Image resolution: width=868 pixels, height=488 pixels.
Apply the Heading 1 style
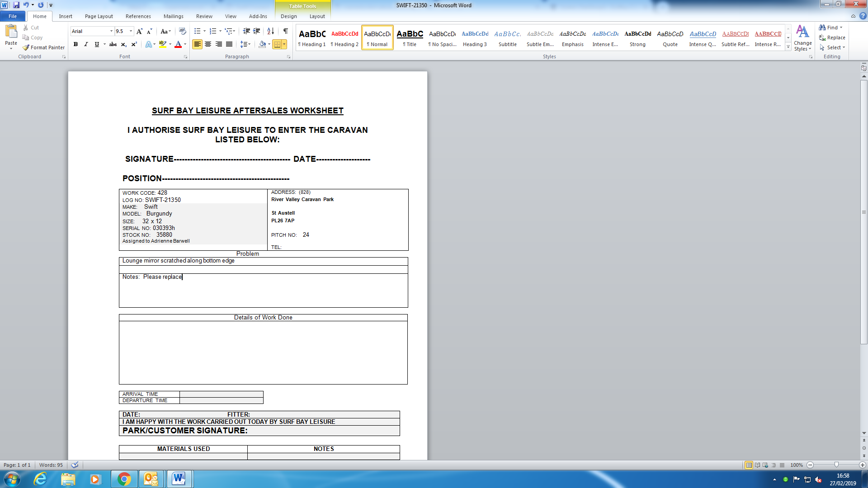(312, 38)
